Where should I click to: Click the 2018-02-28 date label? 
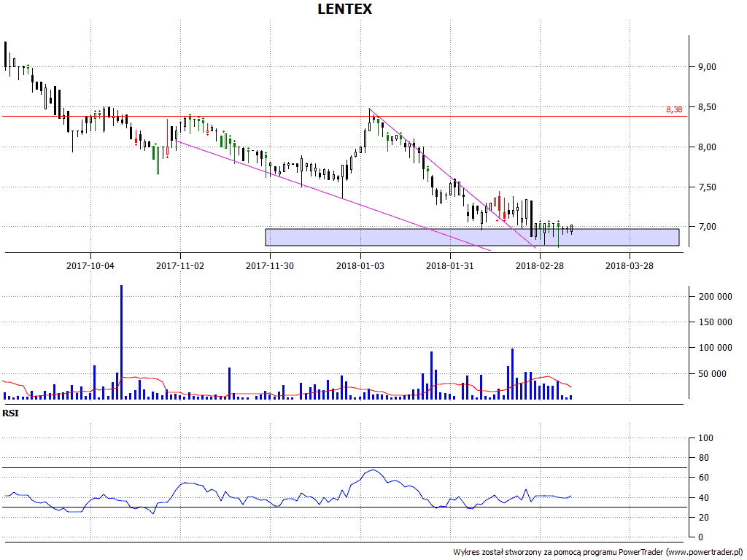[x=540, y=265]
